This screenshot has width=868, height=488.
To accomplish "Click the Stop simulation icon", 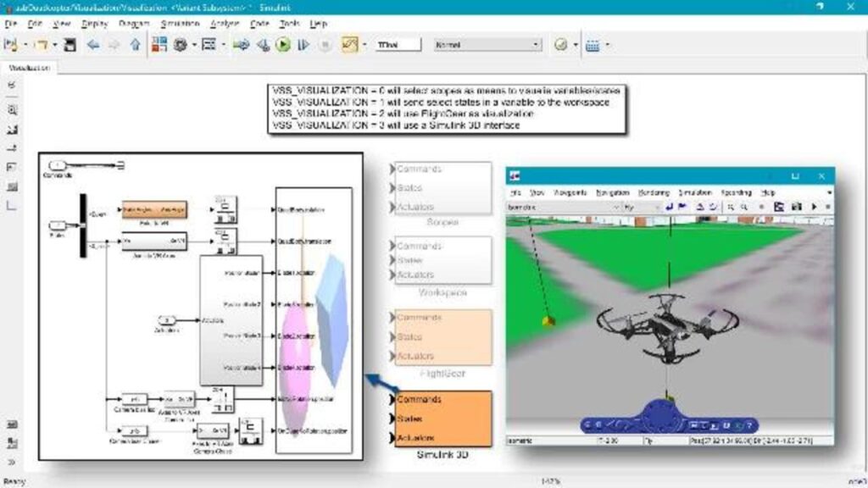I will (325, 45).
